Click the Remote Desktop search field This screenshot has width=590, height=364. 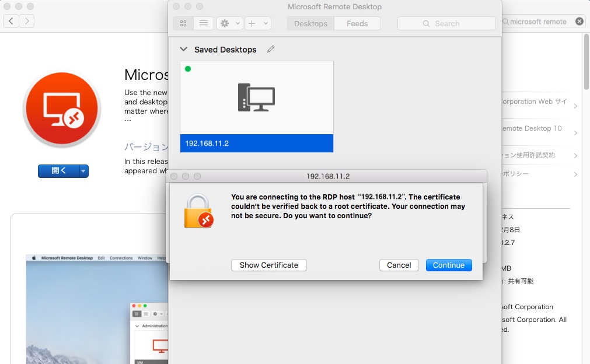(x=446, y=23)
